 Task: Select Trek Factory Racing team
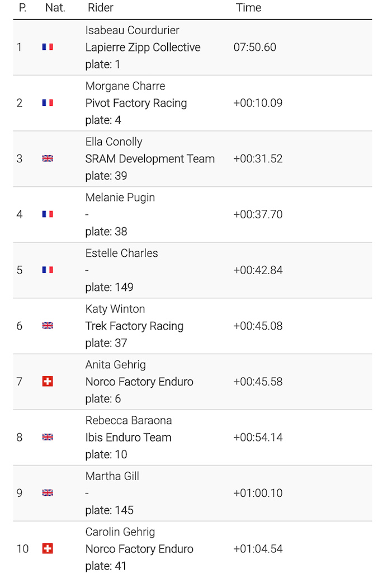134,326
